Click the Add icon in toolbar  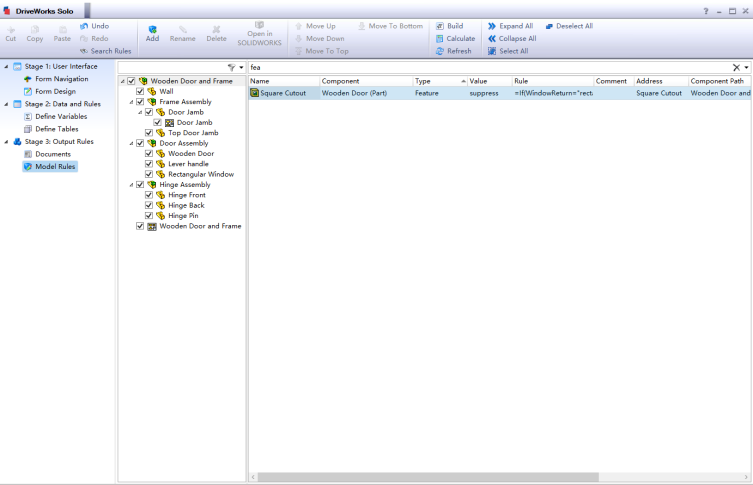coord(152,32)
